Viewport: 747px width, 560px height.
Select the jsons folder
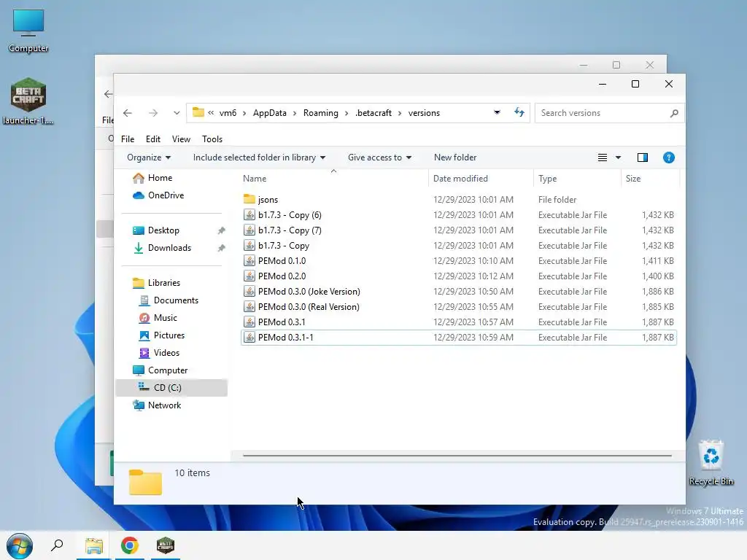pyautogui.click(x=458, y=200)
